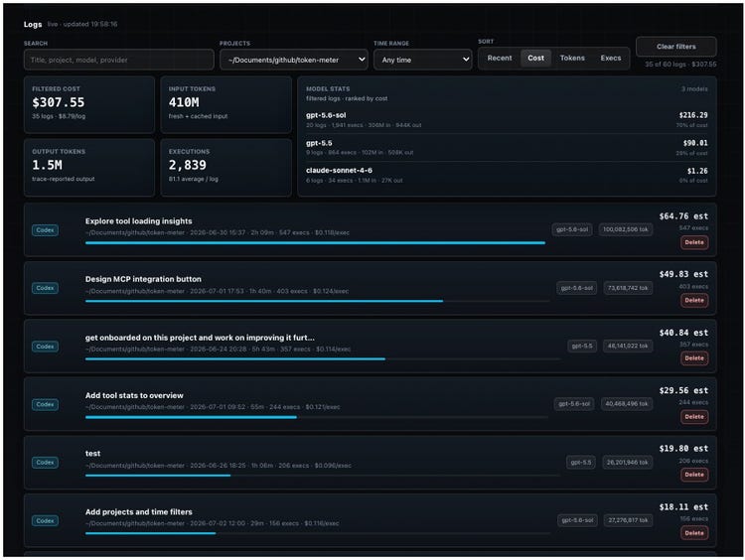Click the $18.11 est cost value
The height and width of the screenshot is (560, 745).
tap(683, 506)
